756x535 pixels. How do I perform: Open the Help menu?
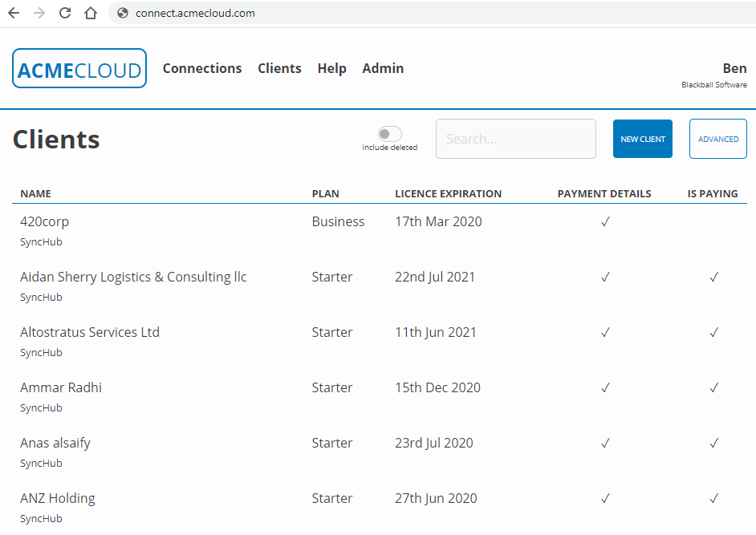pos(331,69)
